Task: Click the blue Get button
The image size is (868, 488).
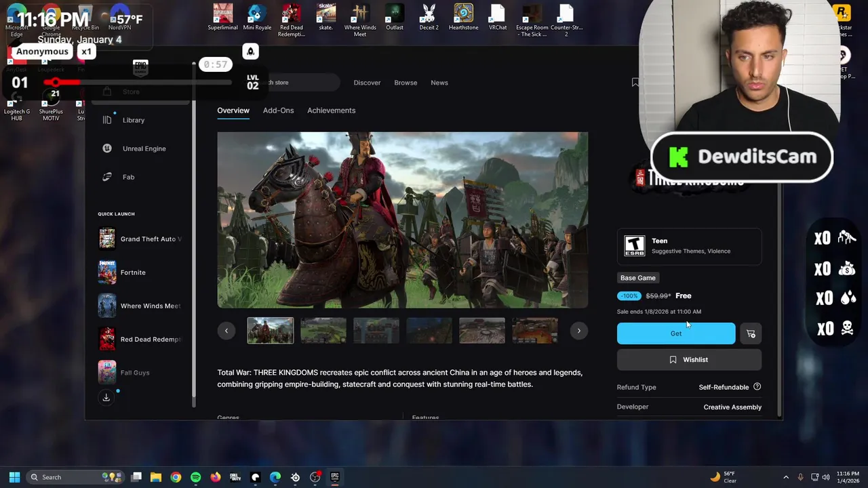Action: 676,333
